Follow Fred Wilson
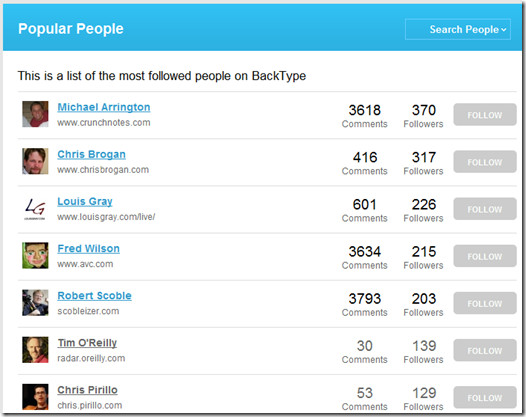The height and width of the screenshot is (417, 526). [485, 256]
